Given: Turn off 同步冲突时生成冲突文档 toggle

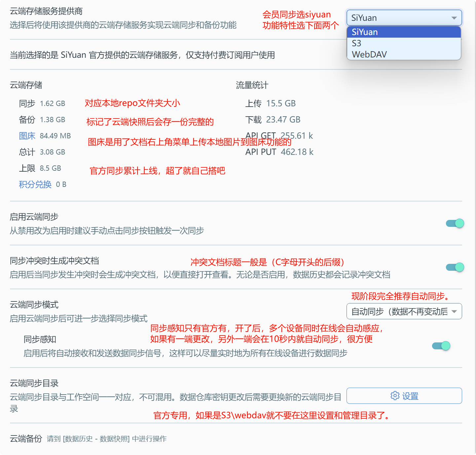Looking at the screenshot, I should 455,267.
